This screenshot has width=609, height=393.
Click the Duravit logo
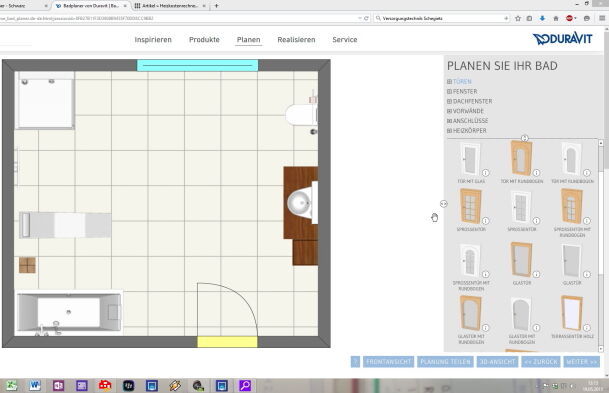point(562,39)
